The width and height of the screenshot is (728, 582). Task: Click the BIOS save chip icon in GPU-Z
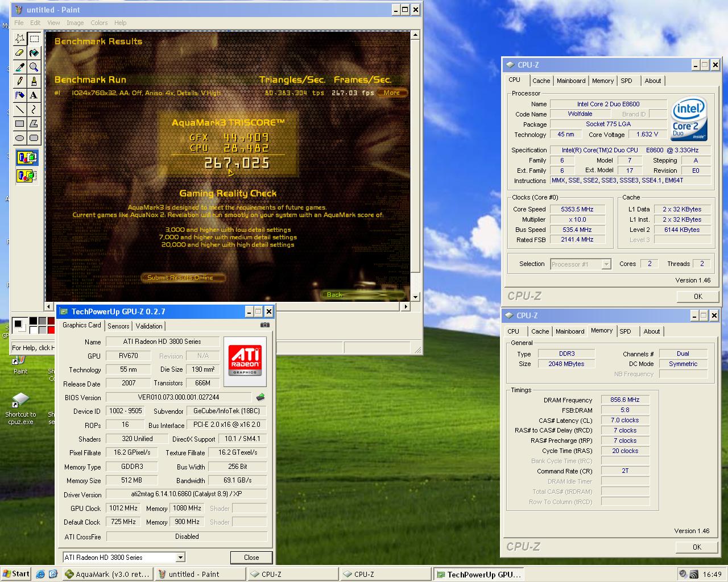pos(260,397)
